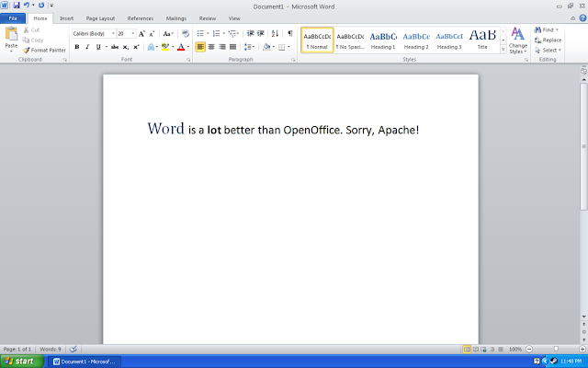This screenshot has height=368, width=588.
Task: Click the multilevel list icon
Action: click(232, 33)
